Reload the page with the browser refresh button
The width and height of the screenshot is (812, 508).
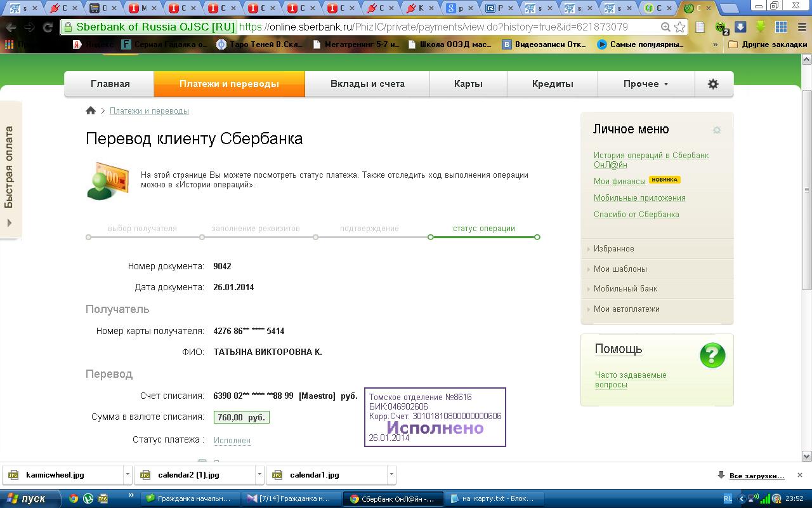48,27
